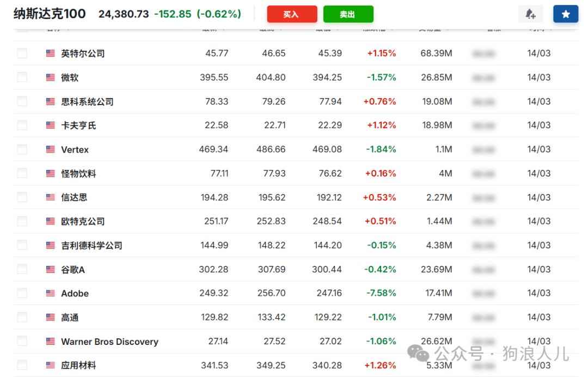Click 英特尔 change value +1.15%
Screen dimensions: 588x377
[381, 53]
